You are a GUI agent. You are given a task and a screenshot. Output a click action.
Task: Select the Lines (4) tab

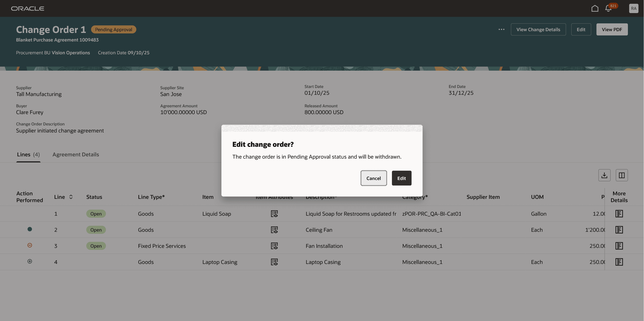pyautogui.click(x=28, y=154)
